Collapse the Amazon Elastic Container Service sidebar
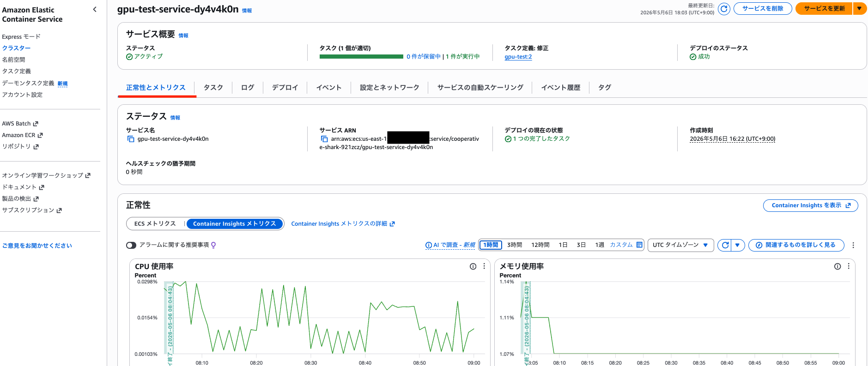868x366 pixels. 95,9
